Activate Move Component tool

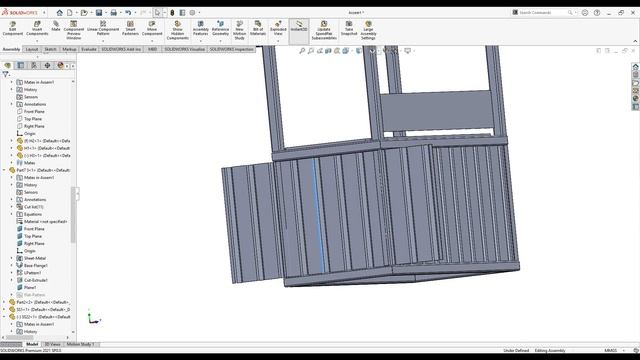152,29
